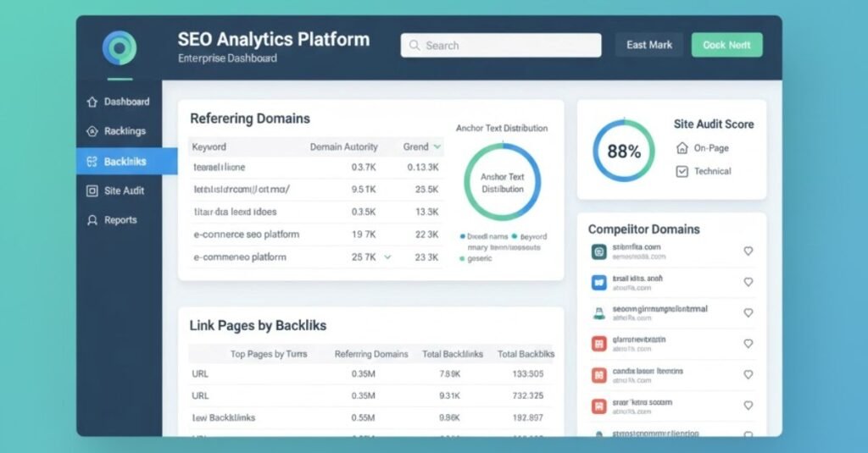
Task: Open the Racklings sidebar menu item
Action: point(125,131)
